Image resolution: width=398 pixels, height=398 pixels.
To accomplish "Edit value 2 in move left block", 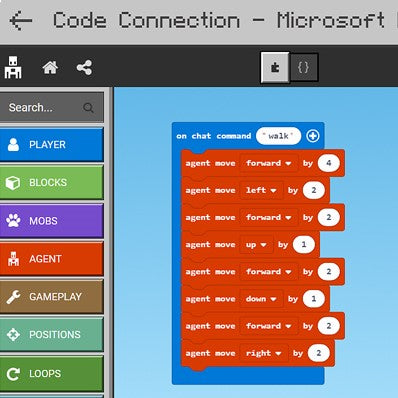I will [314, 190].
